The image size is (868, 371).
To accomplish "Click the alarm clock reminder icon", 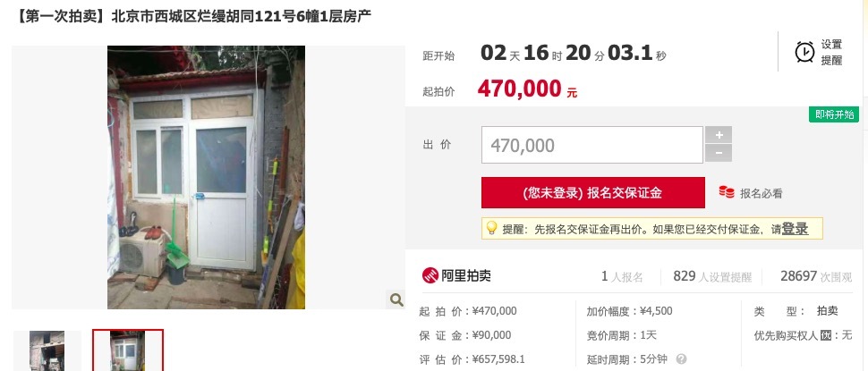I will click(x=804, y=52).
